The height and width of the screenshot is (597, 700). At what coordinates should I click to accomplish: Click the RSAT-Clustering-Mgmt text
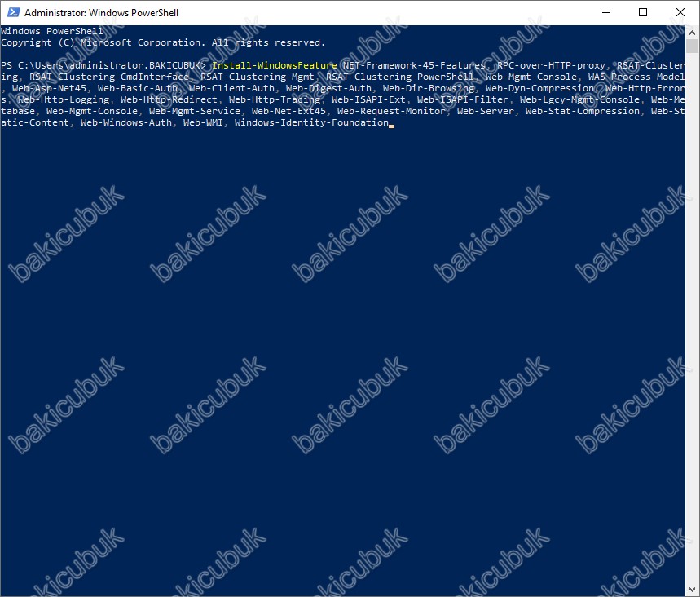[258, 77]
